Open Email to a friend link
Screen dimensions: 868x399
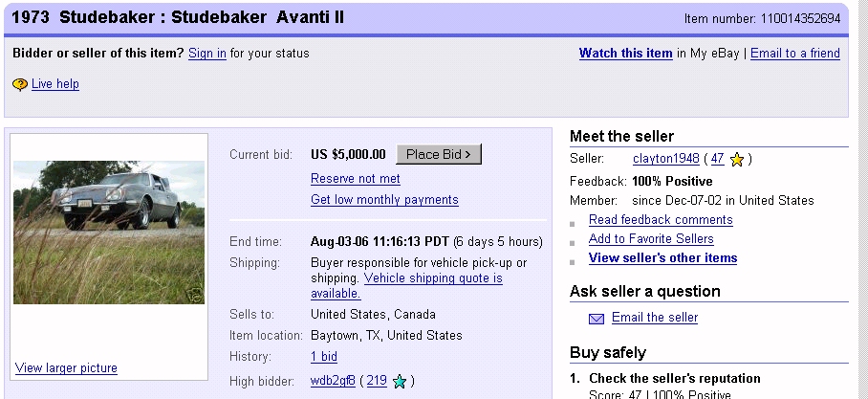[x=794, y=54]
